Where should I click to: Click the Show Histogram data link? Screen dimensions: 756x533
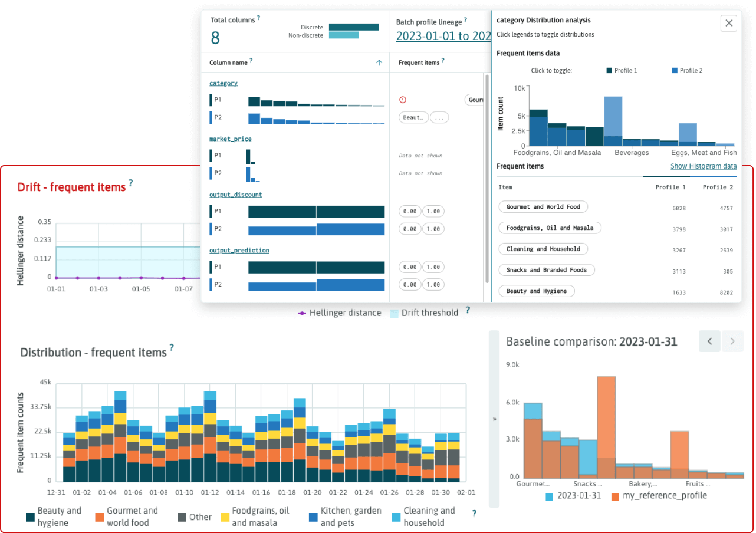coord(704,166)
